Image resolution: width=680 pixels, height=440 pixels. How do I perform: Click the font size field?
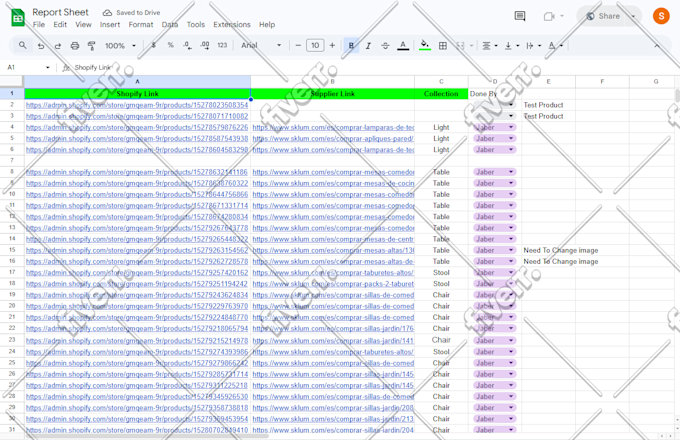tap(315, 45)
